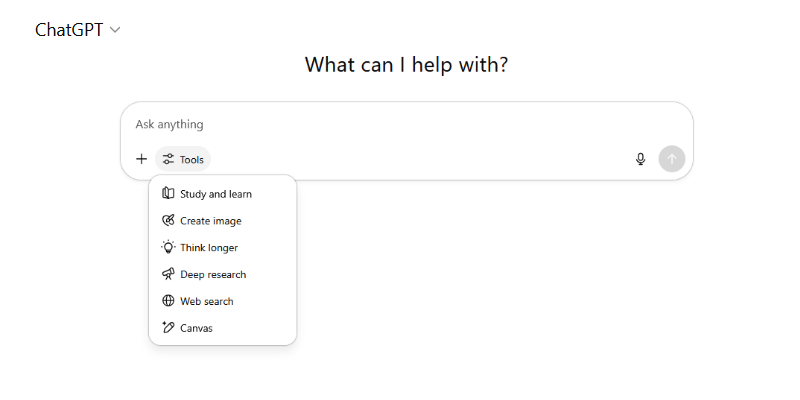Click the Create image paint icon

[168, 221]
